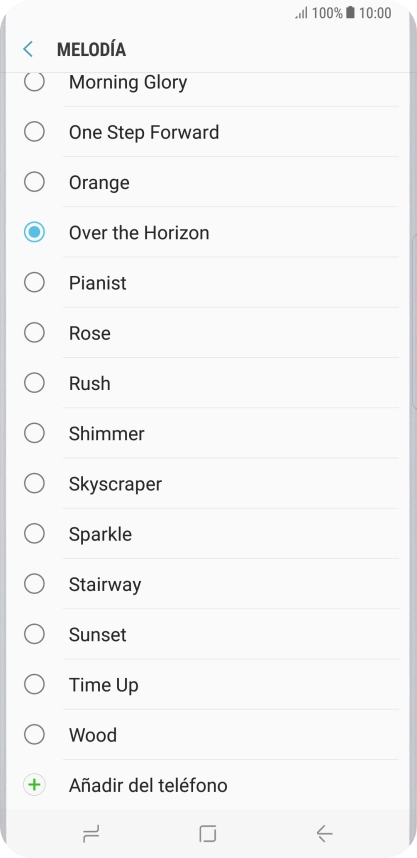
Task: Tap the green plus icon
Action: 34,785
